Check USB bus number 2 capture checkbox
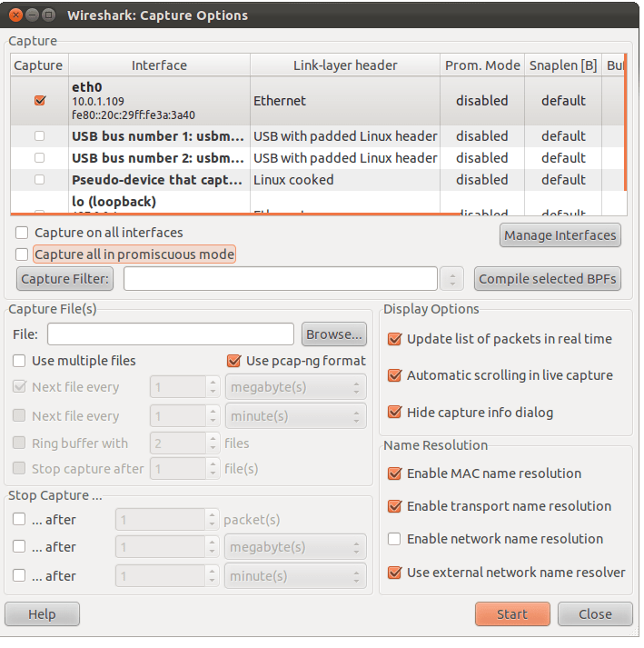Screen dimensions: 644x648 point(39,158)
